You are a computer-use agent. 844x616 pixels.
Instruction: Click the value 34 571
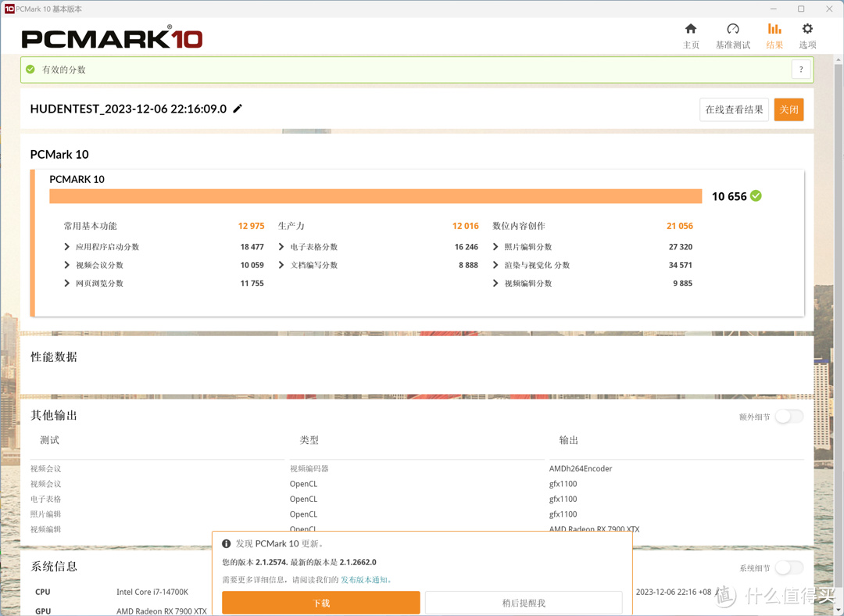[681, 265]
